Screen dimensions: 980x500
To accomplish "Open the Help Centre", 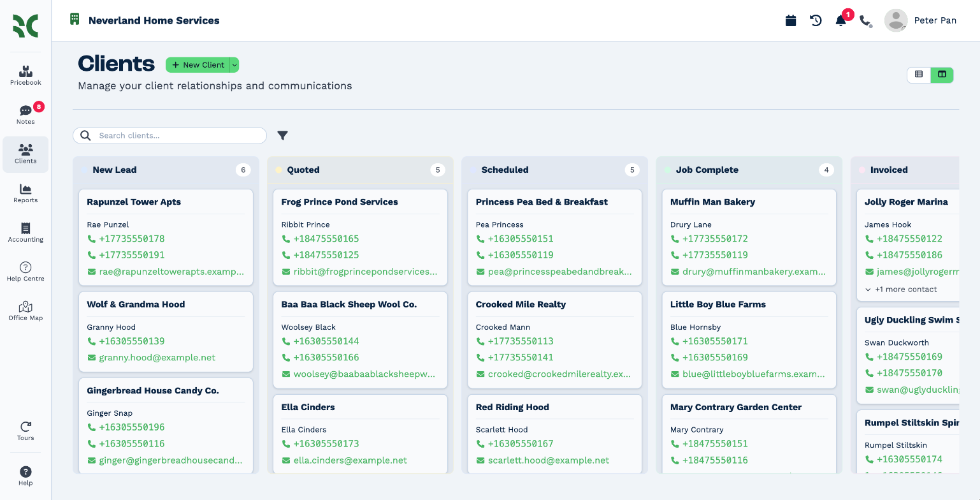I will (25, 272).
